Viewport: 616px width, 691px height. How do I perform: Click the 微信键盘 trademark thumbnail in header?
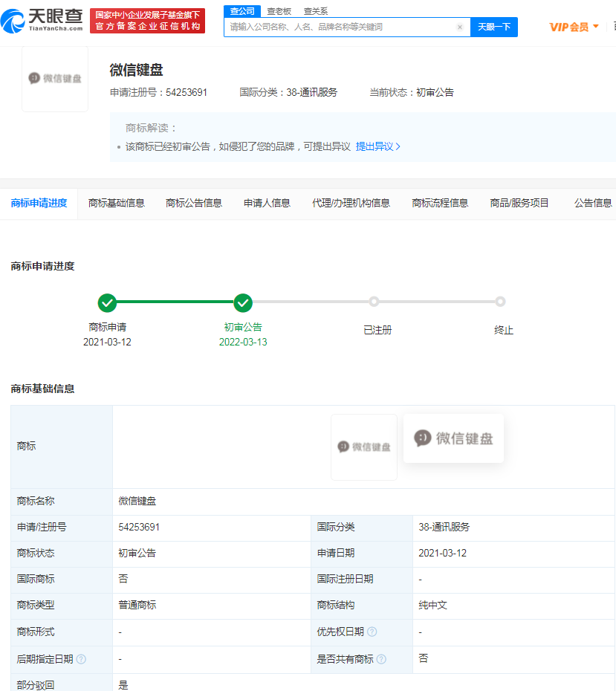[x=55, y=79]
